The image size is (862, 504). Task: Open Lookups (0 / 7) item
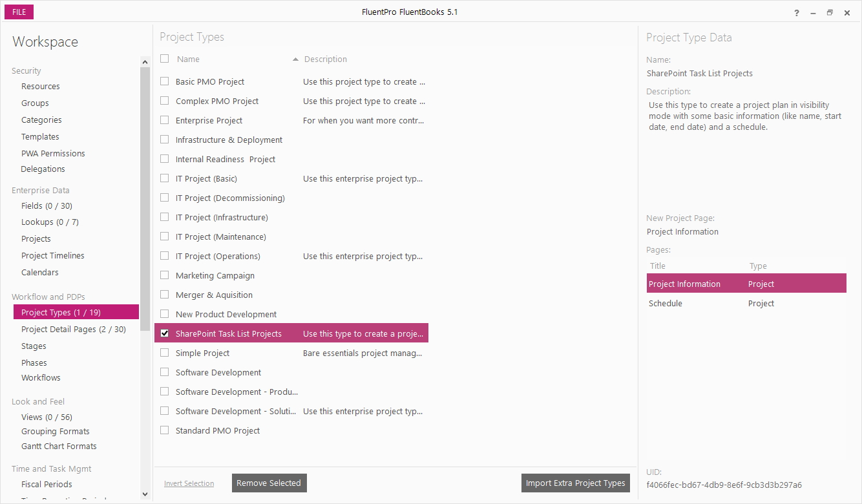[50, 222]
